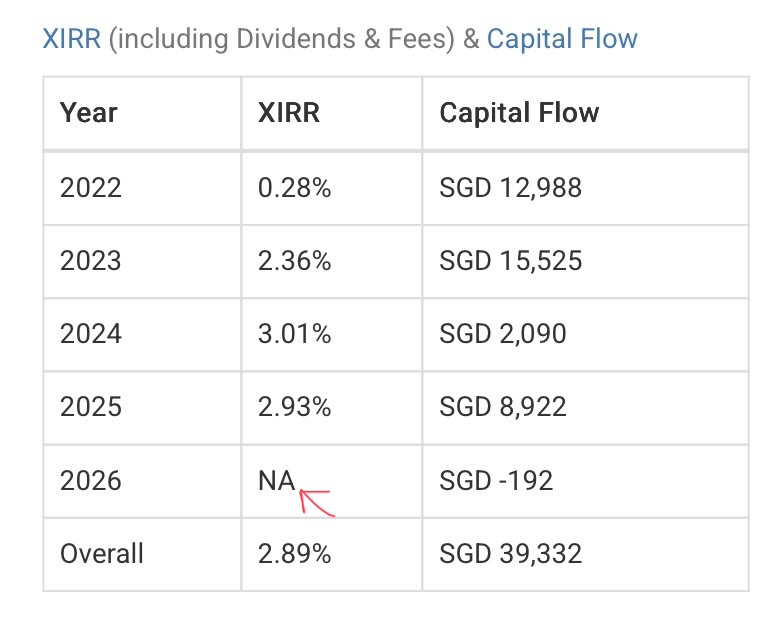Viewport: 770px width, 630px height.
Task: Click the 2.36% XIRR value
Action: coord(294,260)
